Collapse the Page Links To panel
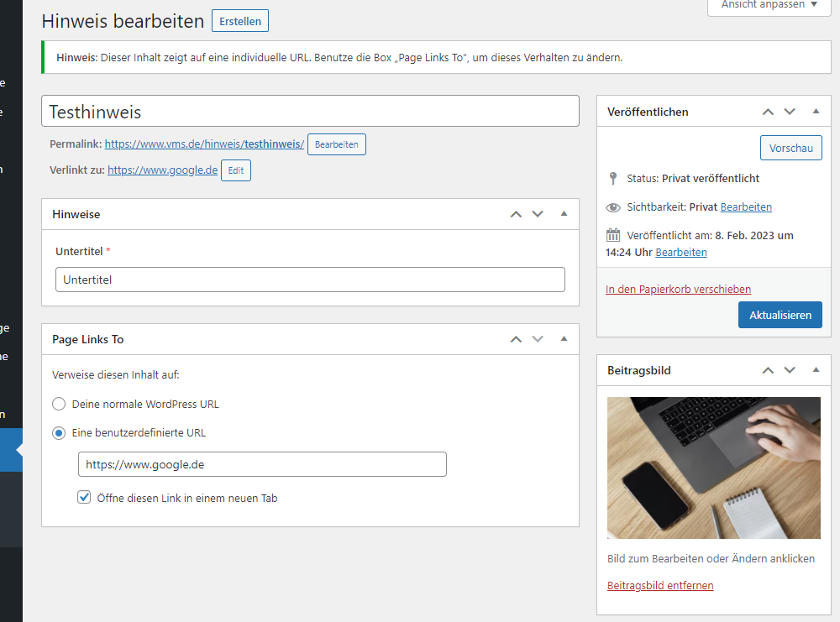 coord(564,339)
